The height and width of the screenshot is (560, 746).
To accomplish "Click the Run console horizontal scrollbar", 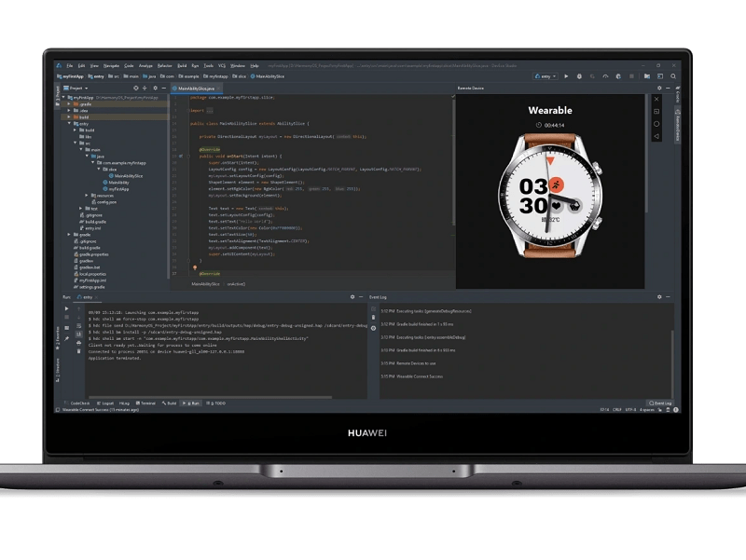I will [x=210, y=397].
